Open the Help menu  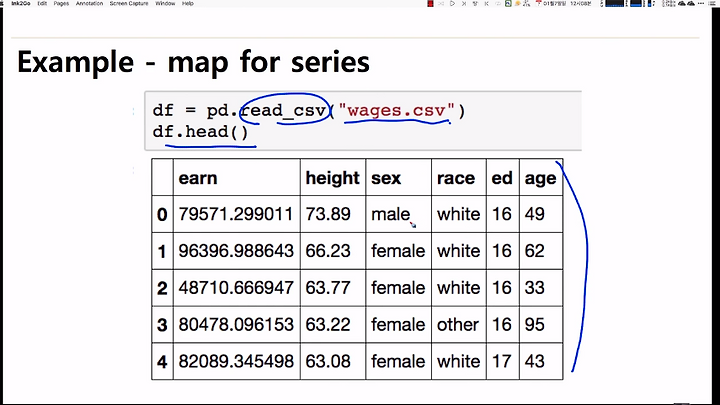pos(188,3)
